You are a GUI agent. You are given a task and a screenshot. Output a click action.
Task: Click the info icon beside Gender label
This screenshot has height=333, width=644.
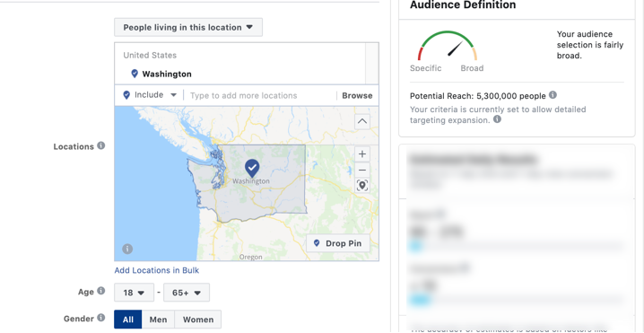[x=101, y=319]
